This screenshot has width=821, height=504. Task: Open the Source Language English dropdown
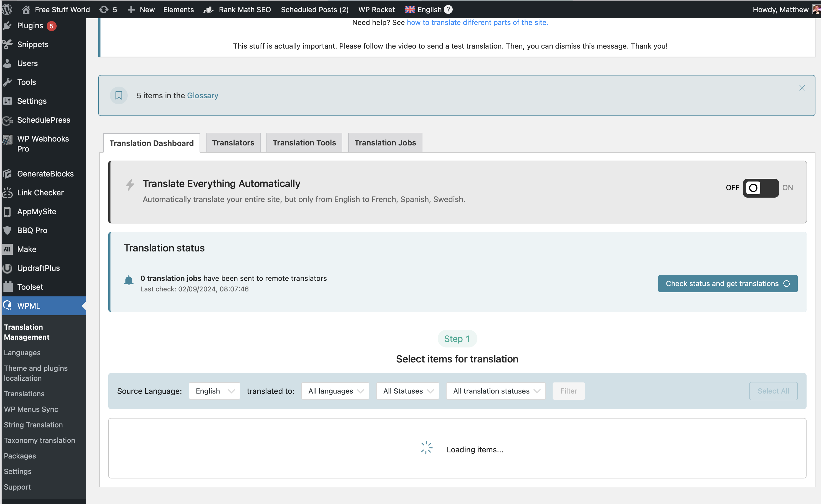point(214,391)
